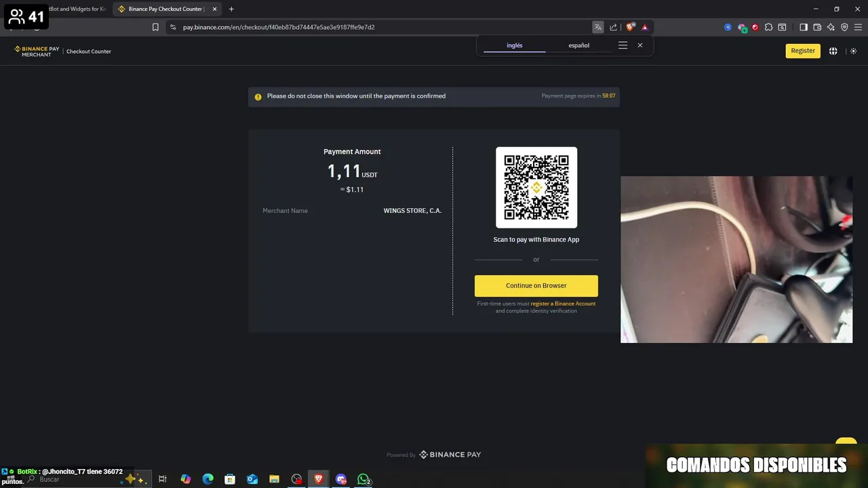Open Brave Rewards triangle icon
868x488 pixels.
(645, 27)
